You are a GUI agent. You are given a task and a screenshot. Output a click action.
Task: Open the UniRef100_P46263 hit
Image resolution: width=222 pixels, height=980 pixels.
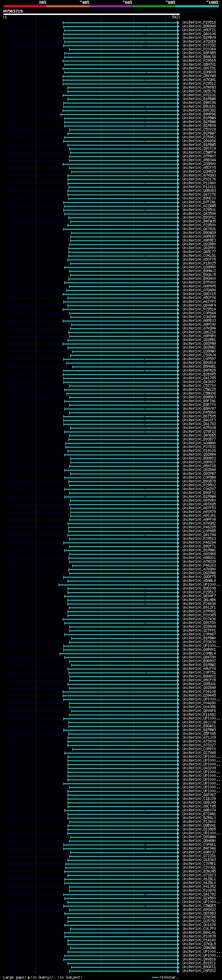point(199,565)
